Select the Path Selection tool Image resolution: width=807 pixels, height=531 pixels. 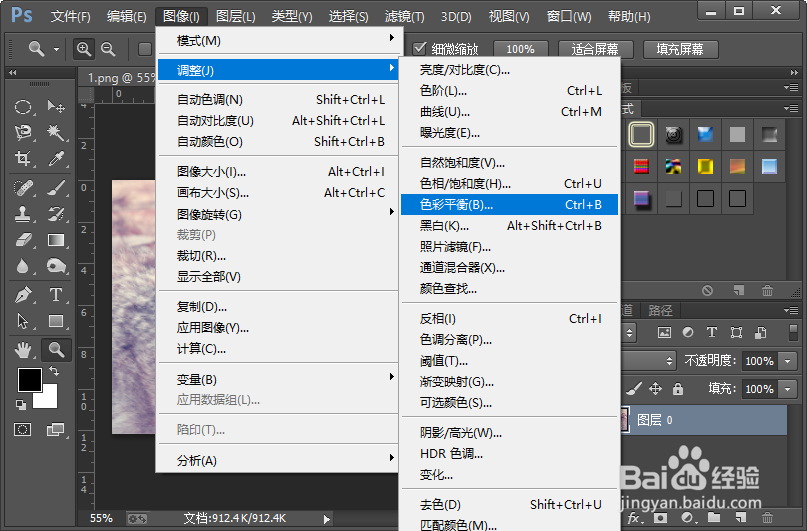tap(23, 321)
